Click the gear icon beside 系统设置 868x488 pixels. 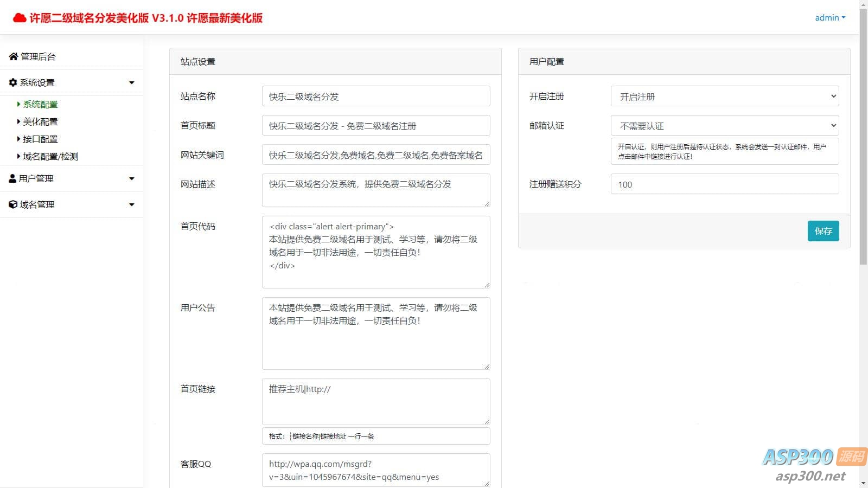13,82
